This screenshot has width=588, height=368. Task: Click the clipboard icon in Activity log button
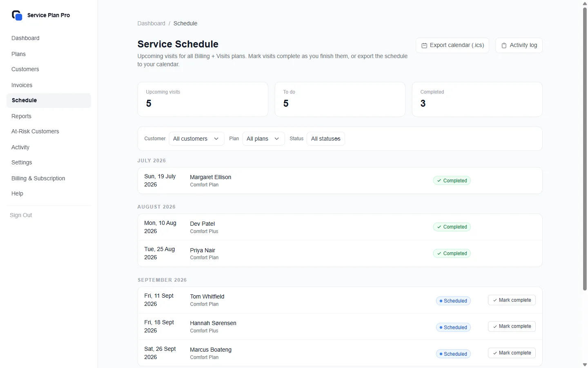click(x=504, y=45)
